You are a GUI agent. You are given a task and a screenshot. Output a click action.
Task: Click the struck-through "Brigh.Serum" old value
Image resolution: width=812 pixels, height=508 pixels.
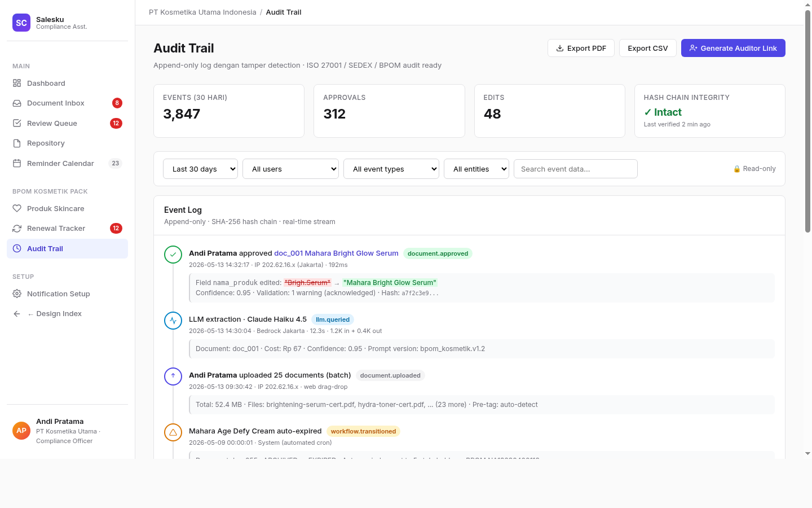[x=307, y=283]
